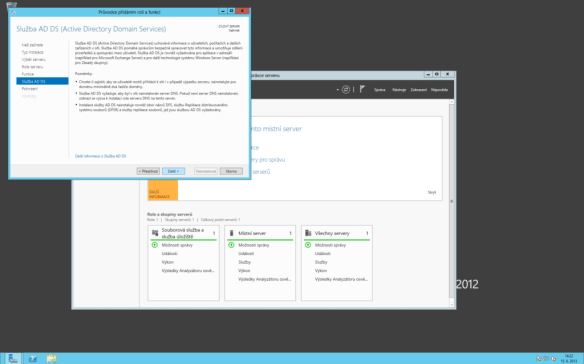The height and width of the screenshot is (364, 584).
Task: Click Služby in Místní server tile
Action: [x=245, y=262]
